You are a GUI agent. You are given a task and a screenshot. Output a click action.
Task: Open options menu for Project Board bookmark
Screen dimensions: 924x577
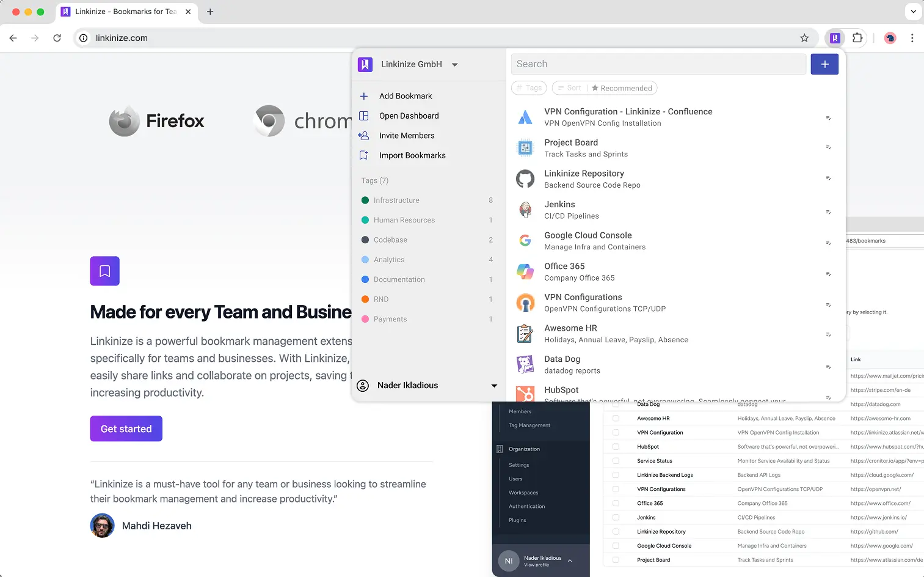828,147
